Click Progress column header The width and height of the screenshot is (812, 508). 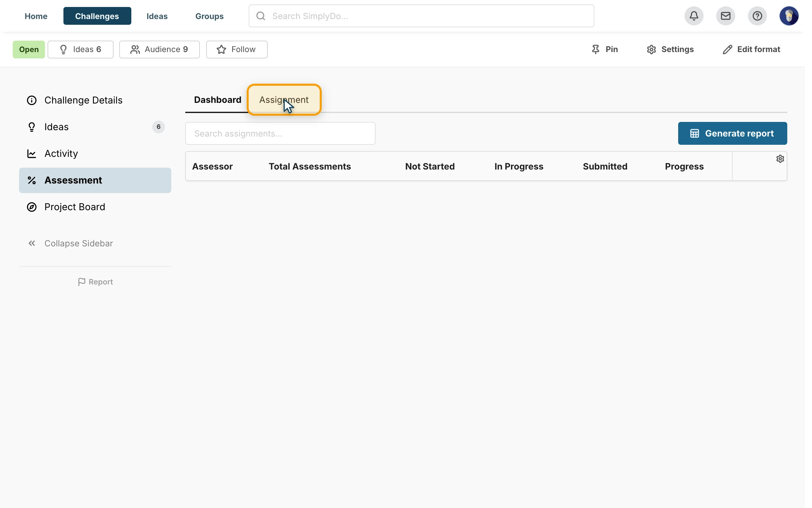[x=684, y=166]
